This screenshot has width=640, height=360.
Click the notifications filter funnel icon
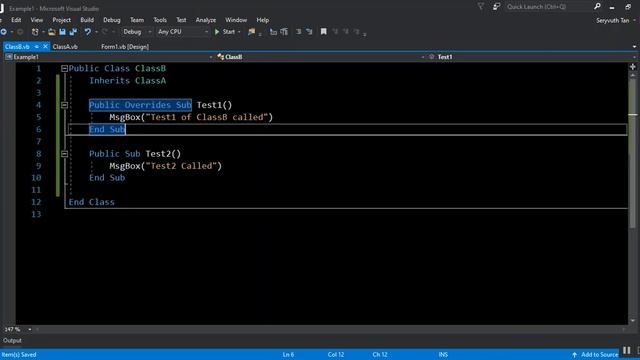(481, 7)
